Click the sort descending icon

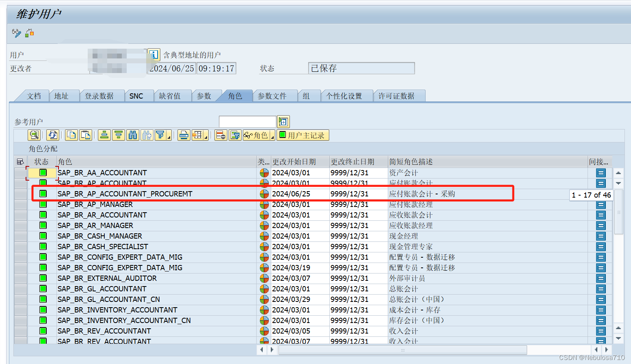(118, 135)
